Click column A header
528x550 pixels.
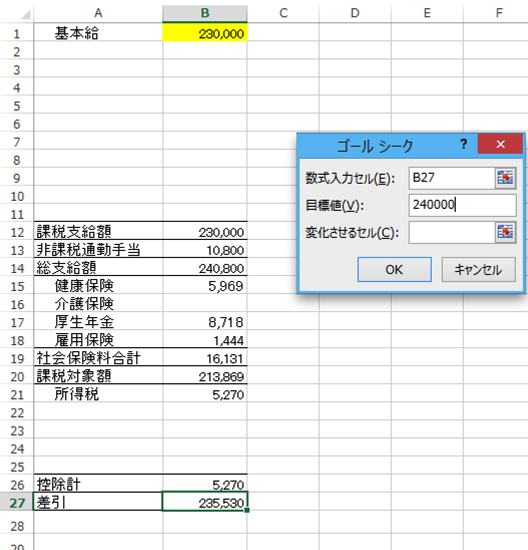(x=98, y=13)
